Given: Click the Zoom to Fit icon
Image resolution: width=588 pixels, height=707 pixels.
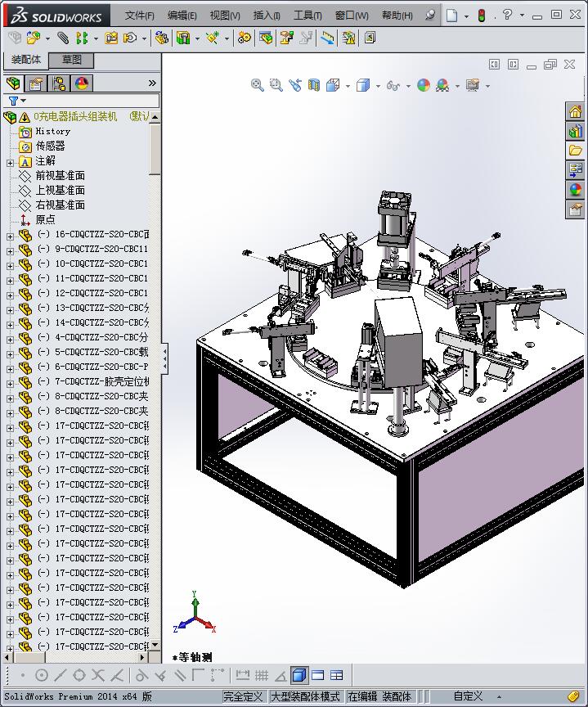Looking at the screenshot, I should click(x=258, y=85).
